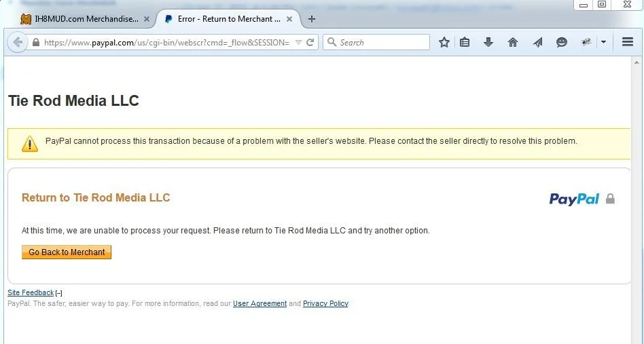This screenshot has height=344, width=644.
Task: Focus the Search input field
Action: point(376,42)
